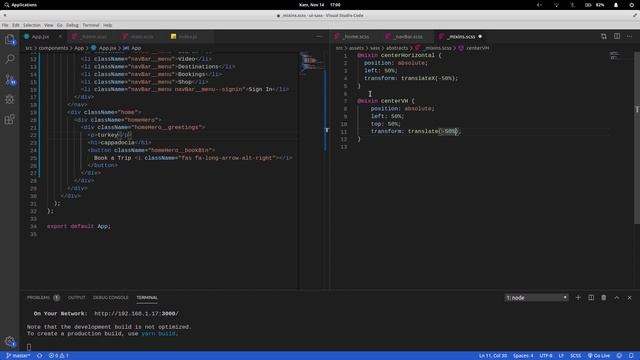Switch to the Problems panel tab
This screenshot has width=640, height=360.
43,298
